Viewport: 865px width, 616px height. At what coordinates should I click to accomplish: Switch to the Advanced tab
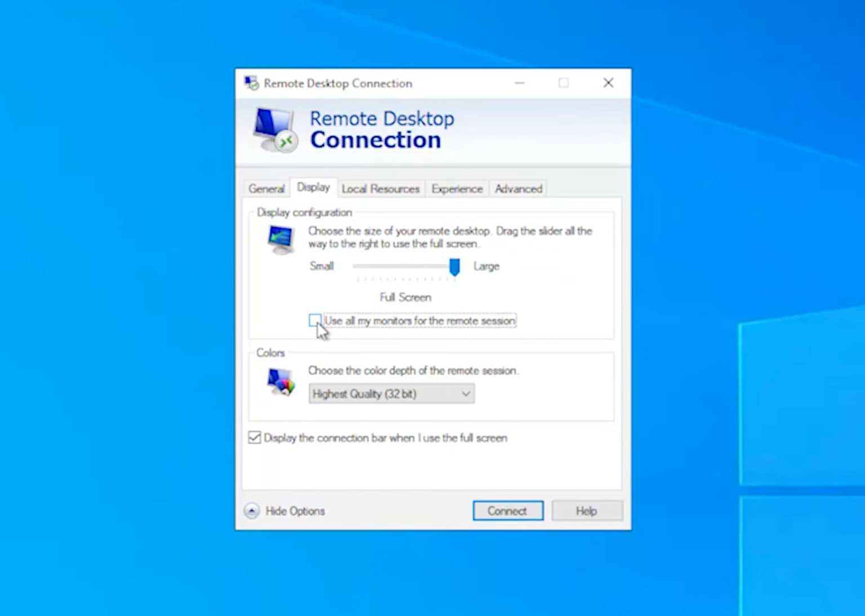pyautogui.click(x=518, y=189)
